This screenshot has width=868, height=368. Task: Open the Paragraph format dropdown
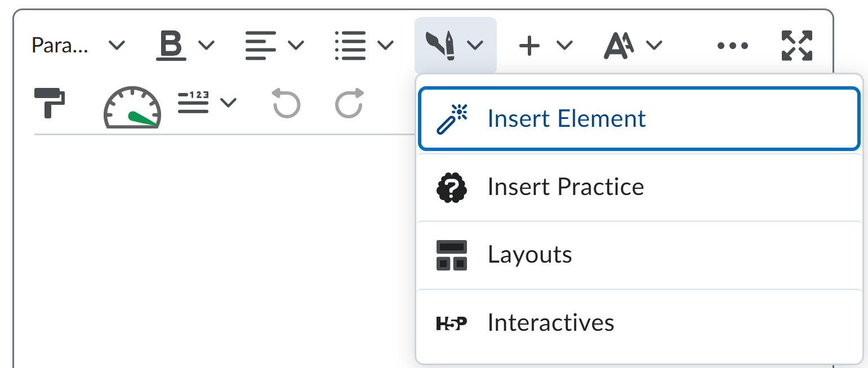point(78,45)
